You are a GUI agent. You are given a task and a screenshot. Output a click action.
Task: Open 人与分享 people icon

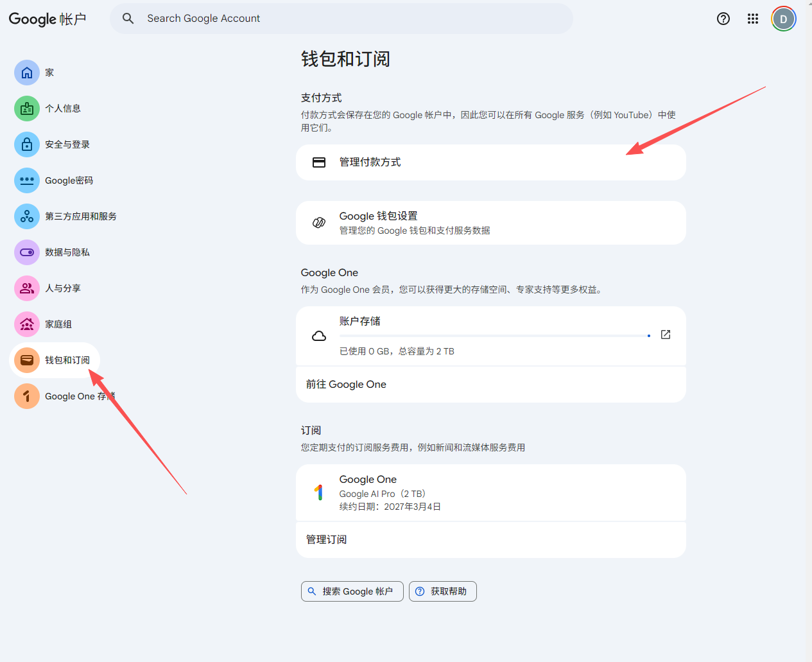tap(27, 288)
